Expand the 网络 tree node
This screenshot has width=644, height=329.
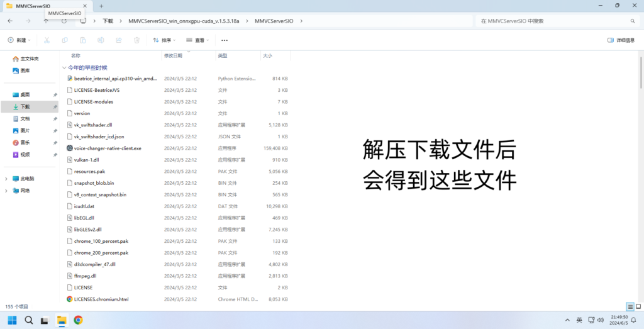(x=6, y=191)
